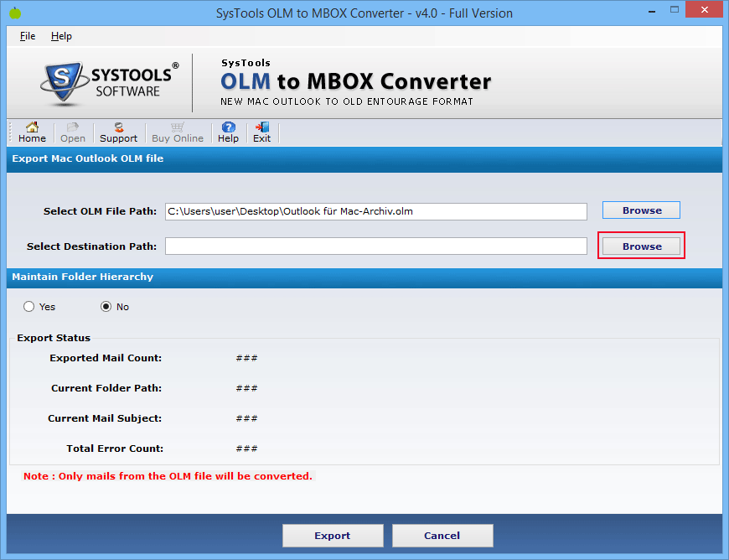Click the SysTools Software logo
The width and height of the screenshot is (729, 560).
(110, 82)
